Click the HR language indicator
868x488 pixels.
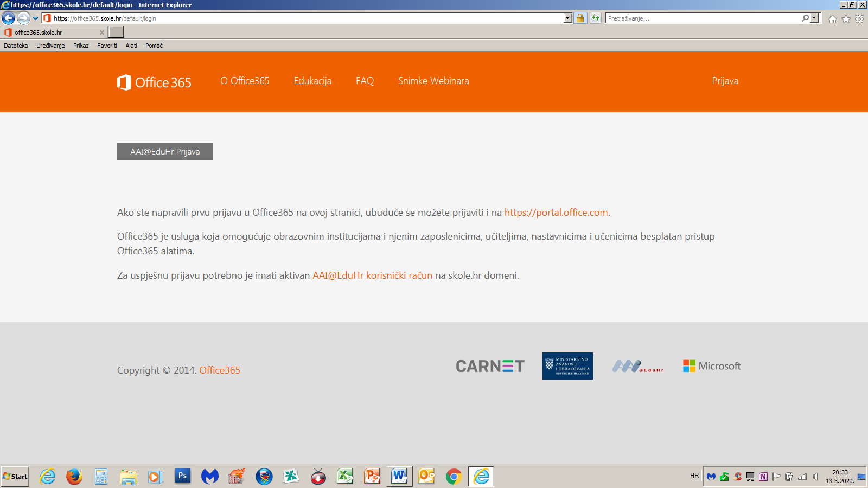pyautogui.click(x=694, y=476)
